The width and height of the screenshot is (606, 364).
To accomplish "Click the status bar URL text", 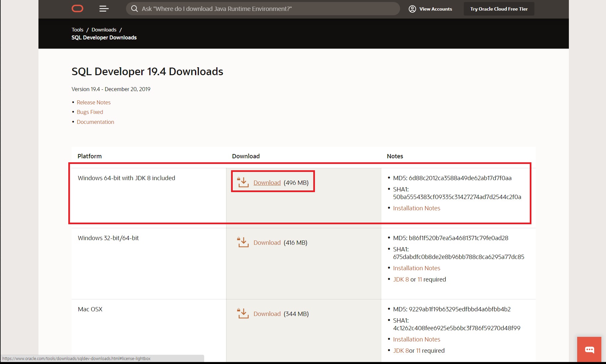I will click(x=76, y=358).
